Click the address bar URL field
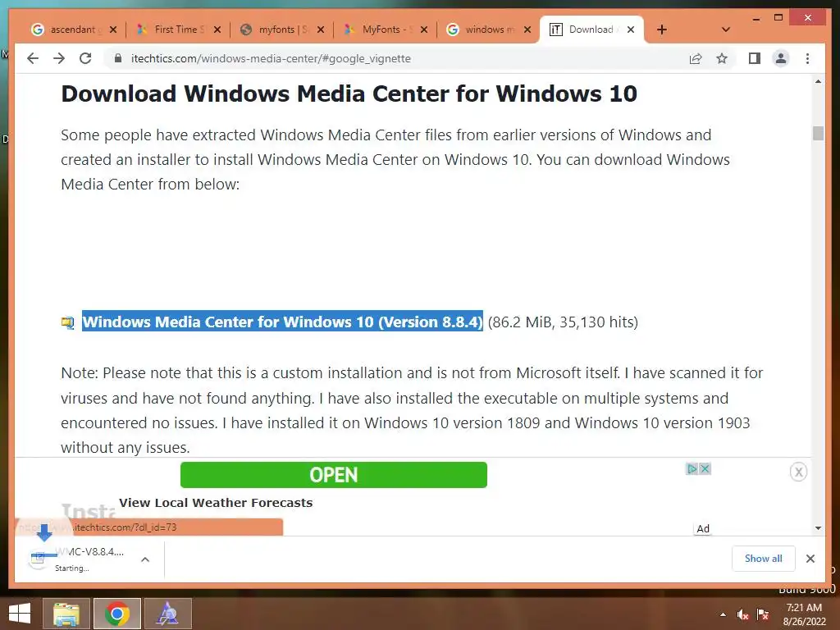Viewport: 840px width, 630px height. coord(396,58)
